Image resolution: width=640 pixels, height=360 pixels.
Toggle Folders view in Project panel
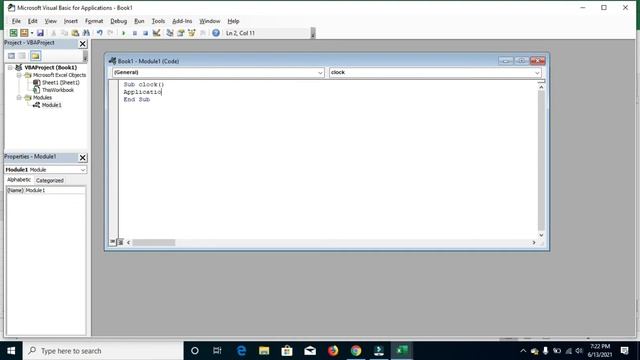[36, 56]
